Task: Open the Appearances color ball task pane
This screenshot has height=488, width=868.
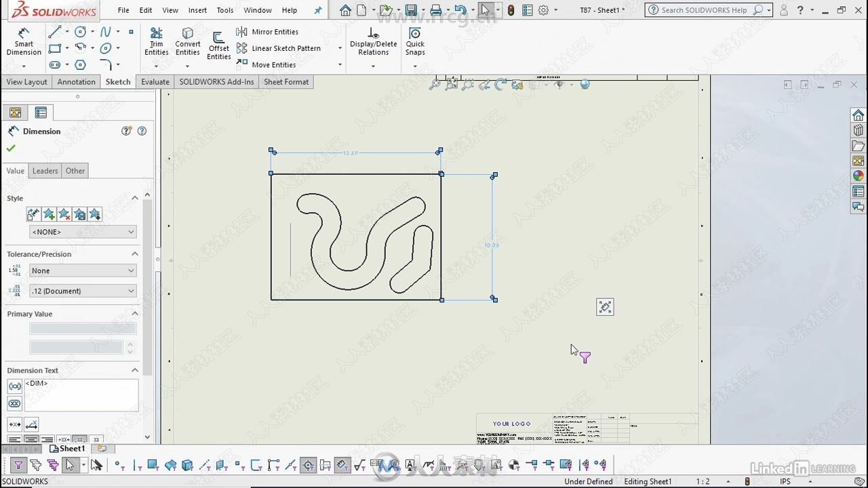Action: [859, 176]
